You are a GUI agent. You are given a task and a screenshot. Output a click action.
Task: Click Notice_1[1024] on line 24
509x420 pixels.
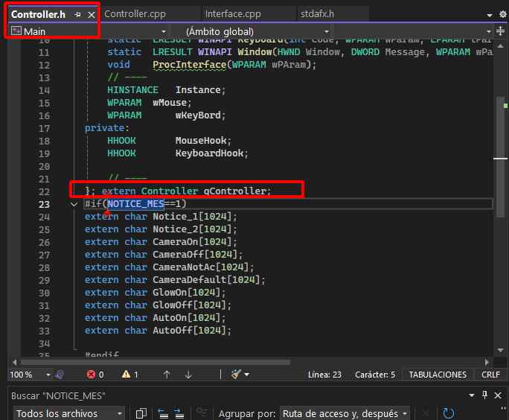192,217
